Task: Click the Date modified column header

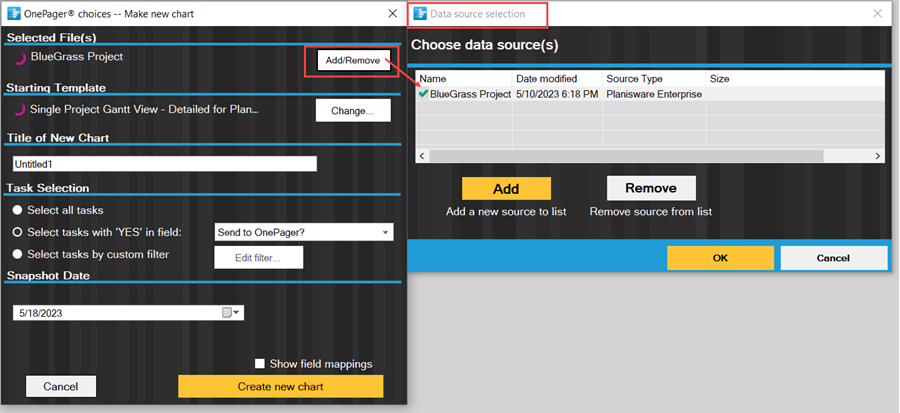Action: pos(557,79)
